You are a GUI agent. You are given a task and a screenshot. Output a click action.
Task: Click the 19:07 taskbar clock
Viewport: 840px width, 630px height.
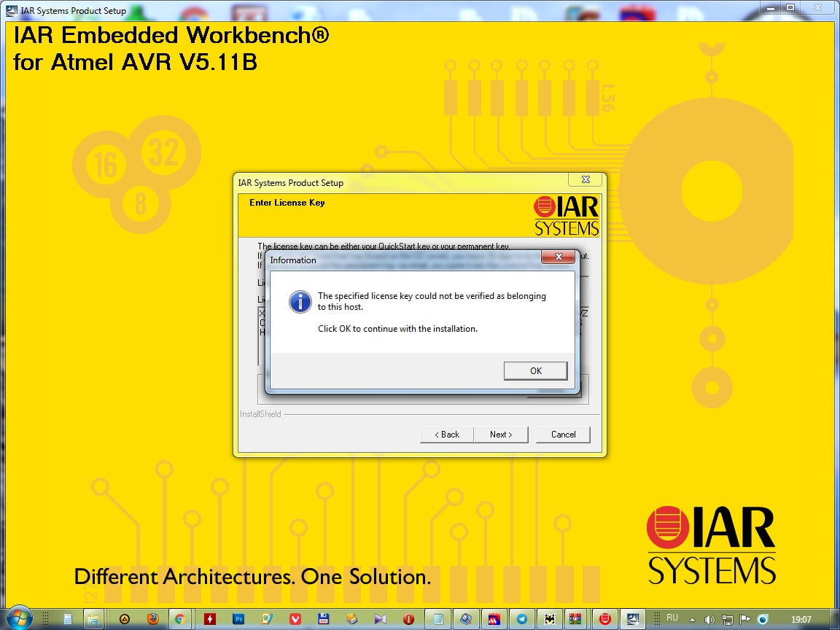801,619
